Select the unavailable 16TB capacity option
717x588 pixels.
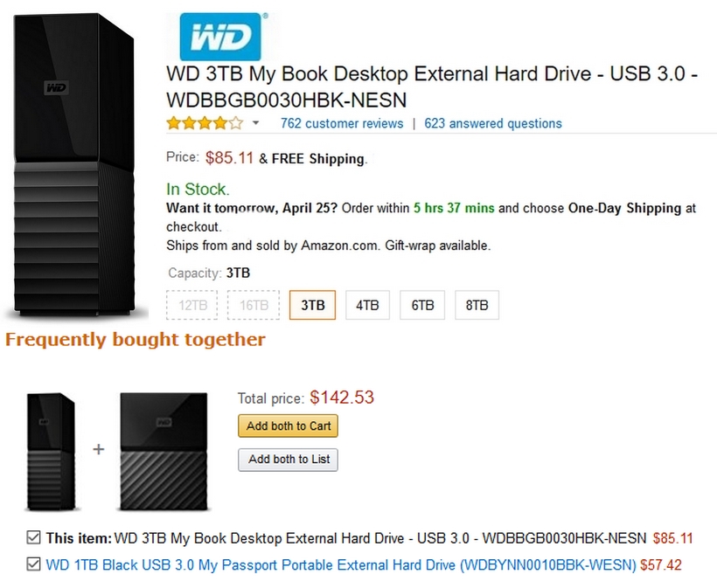coord(254,306)
